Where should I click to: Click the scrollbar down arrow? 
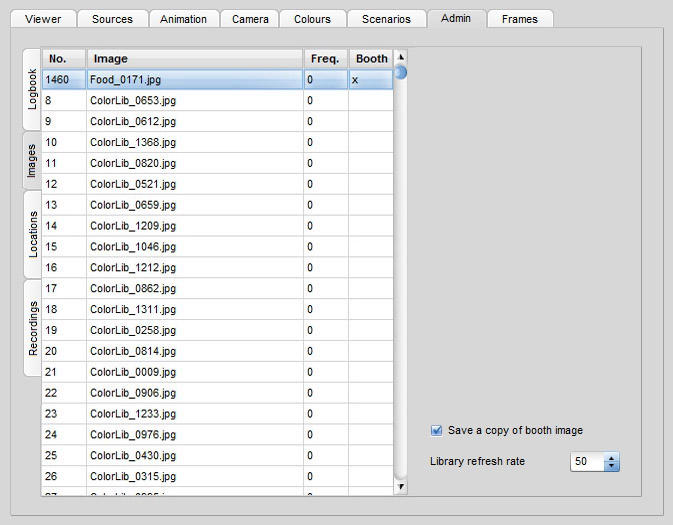(x=401, y=487)
